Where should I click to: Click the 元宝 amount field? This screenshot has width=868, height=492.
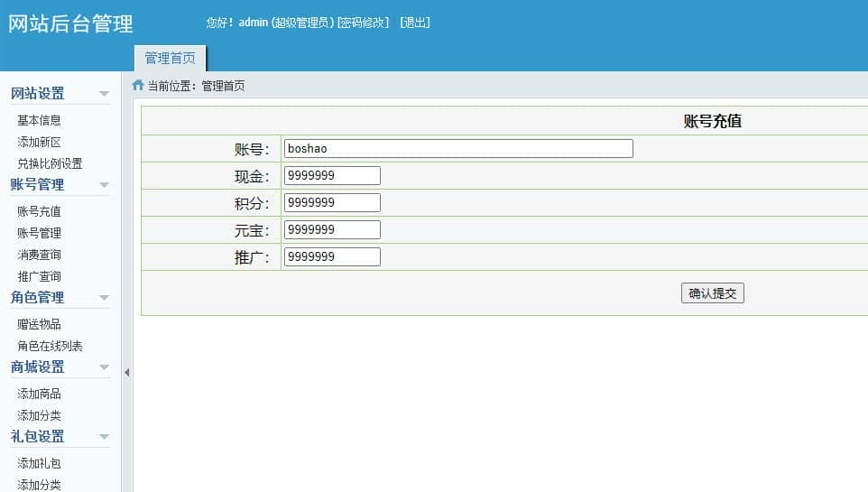coord(331,230)
